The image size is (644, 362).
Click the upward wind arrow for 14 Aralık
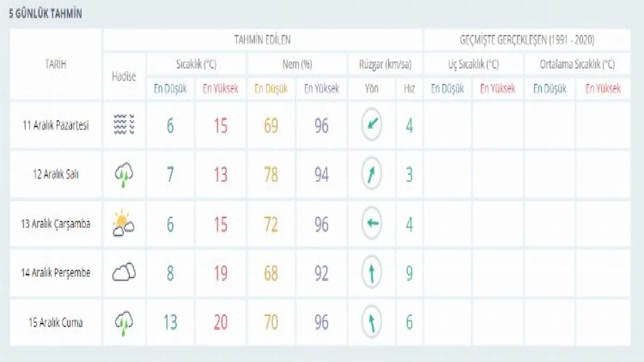coord(372,272)
